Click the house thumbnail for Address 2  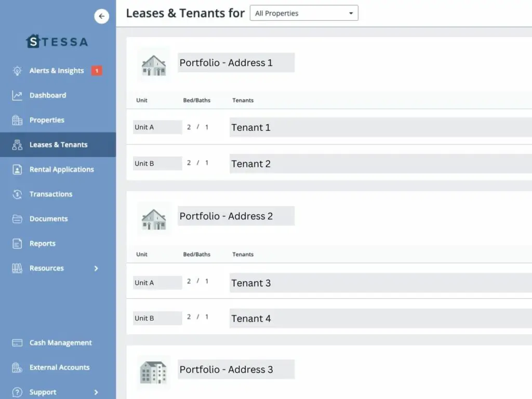click(x=154, y=219)
